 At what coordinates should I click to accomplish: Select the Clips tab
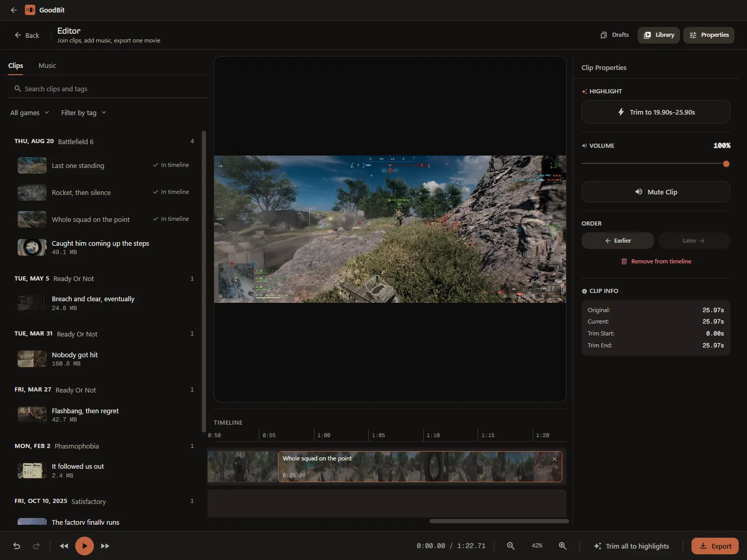click(16, 65)
